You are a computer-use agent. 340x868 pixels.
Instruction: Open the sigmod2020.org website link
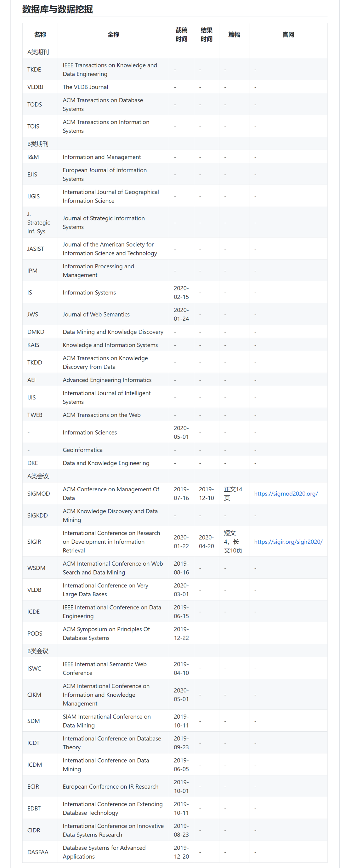pyautogui.click(x=286, y=493)
